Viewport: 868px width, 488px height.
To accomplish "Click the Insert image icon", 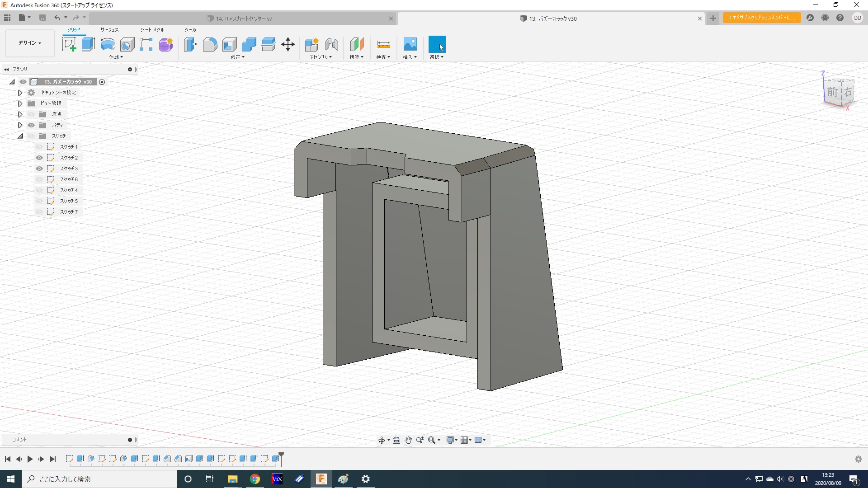I will [x=410, y=44].
